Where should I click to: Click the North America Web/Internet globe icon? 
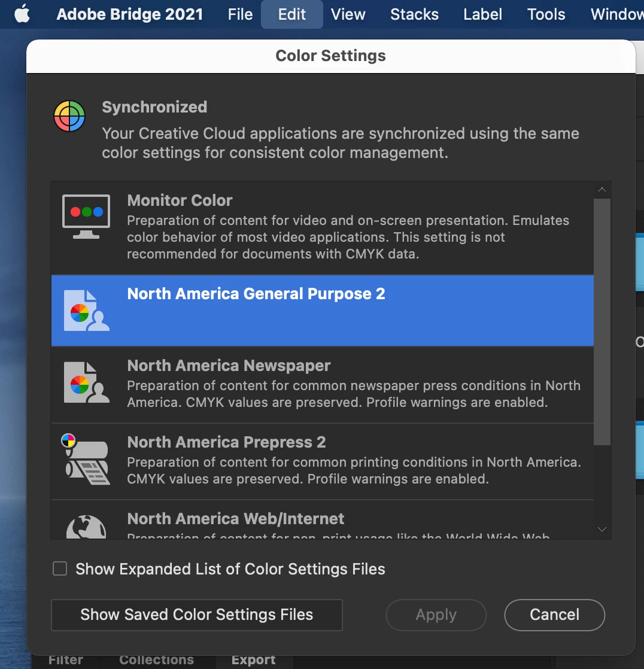click(x=86, y=527)
